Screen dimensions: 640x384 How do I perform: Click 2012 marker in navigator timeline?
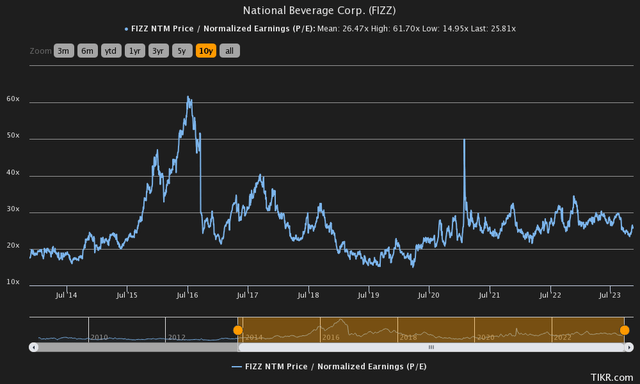click(x=176, y=337)
